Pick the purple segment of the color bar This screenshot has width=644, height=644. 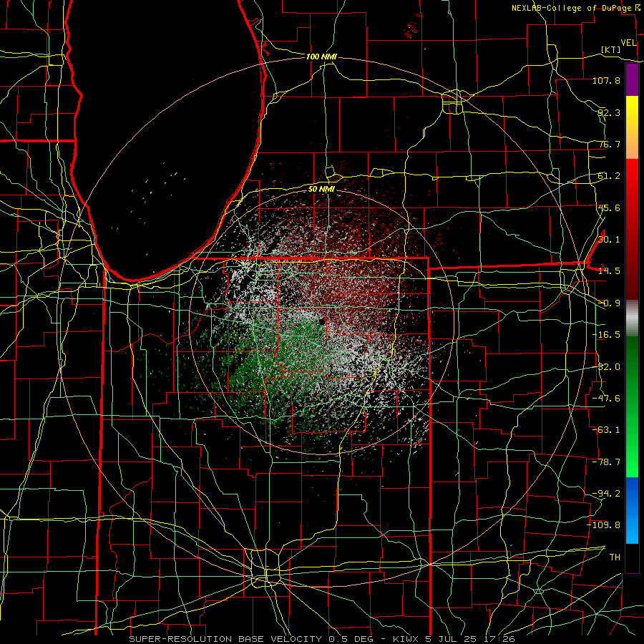coord(632,80)
